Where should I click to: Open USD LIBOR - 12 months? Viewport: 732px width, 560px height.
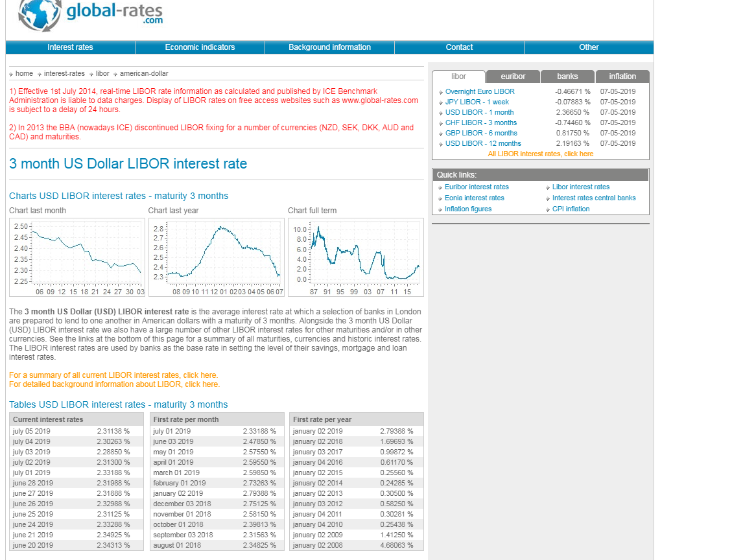click(483, 143)
